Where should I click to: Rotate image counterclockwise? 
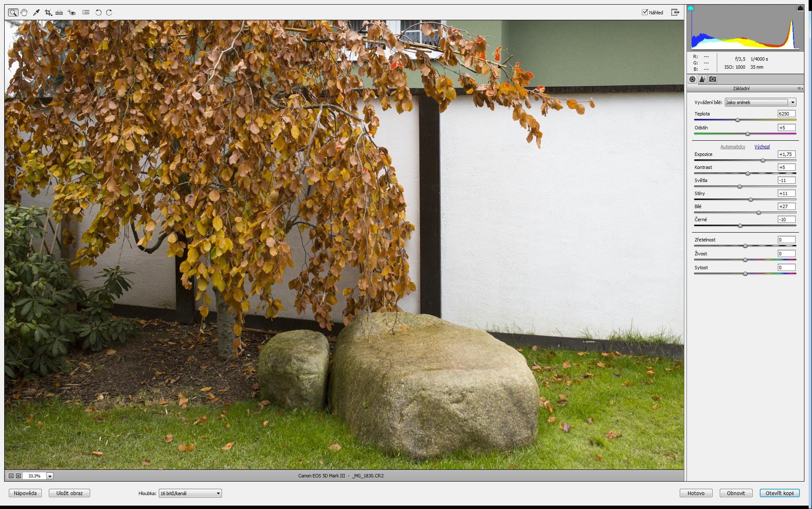point(98,12)
